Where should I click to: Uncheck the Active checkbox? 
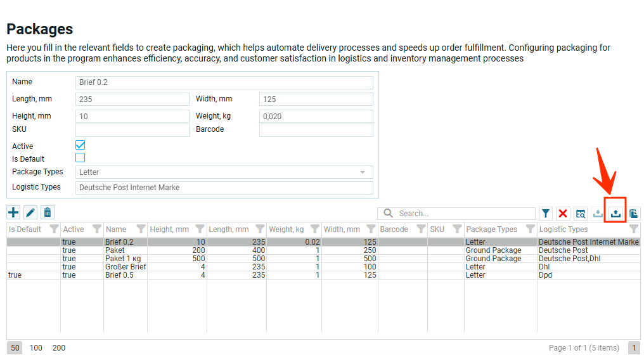tap(80, 145)
